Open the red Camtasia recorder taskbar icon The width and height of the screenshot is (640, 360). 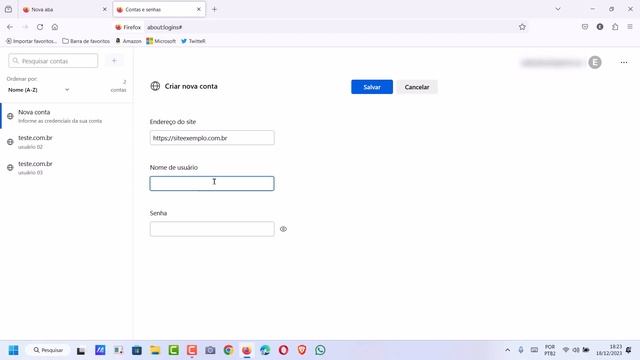point(192,350)
